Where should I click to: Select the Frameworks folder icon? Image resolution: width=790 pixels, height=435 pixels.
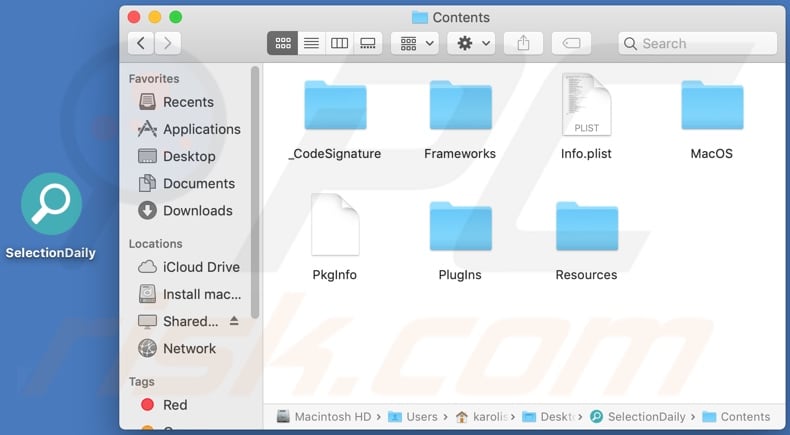point(460,105)
